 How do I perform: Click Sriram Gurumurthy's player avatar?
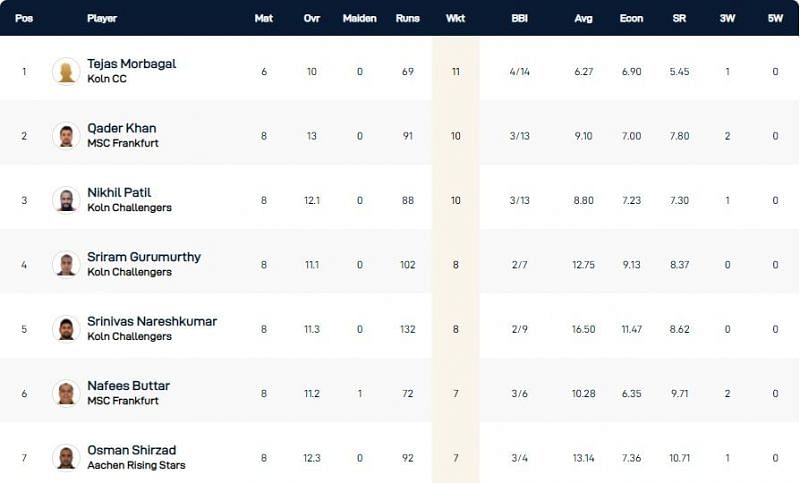[66, 264]
